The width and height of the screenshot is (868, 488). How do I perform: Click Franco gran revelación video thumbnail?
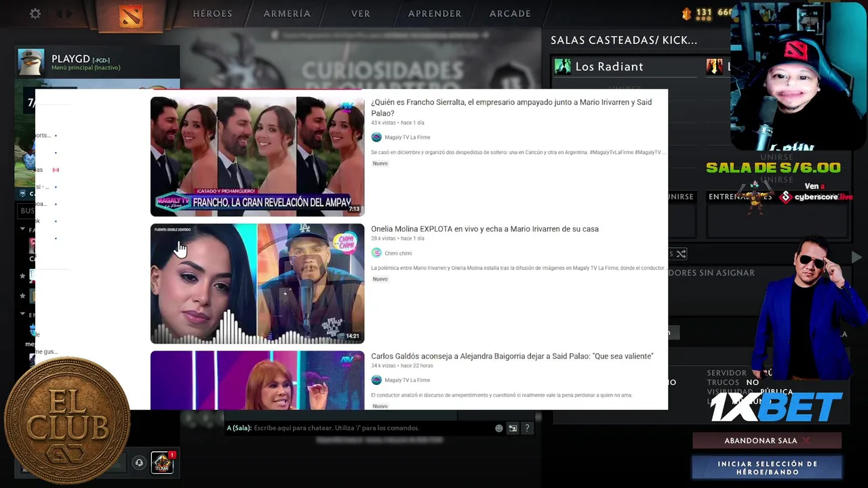(257, 157)
